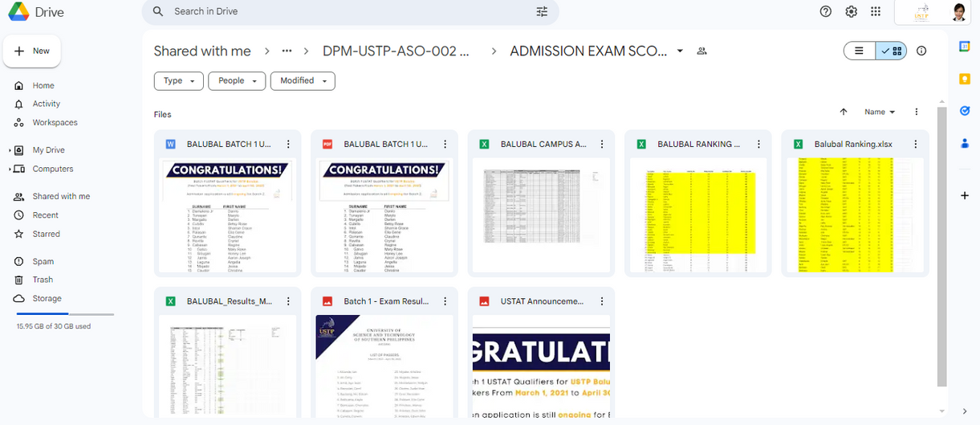
Task: Show the side panel chevron at the bottom right
Action: [x=965, y=412]
